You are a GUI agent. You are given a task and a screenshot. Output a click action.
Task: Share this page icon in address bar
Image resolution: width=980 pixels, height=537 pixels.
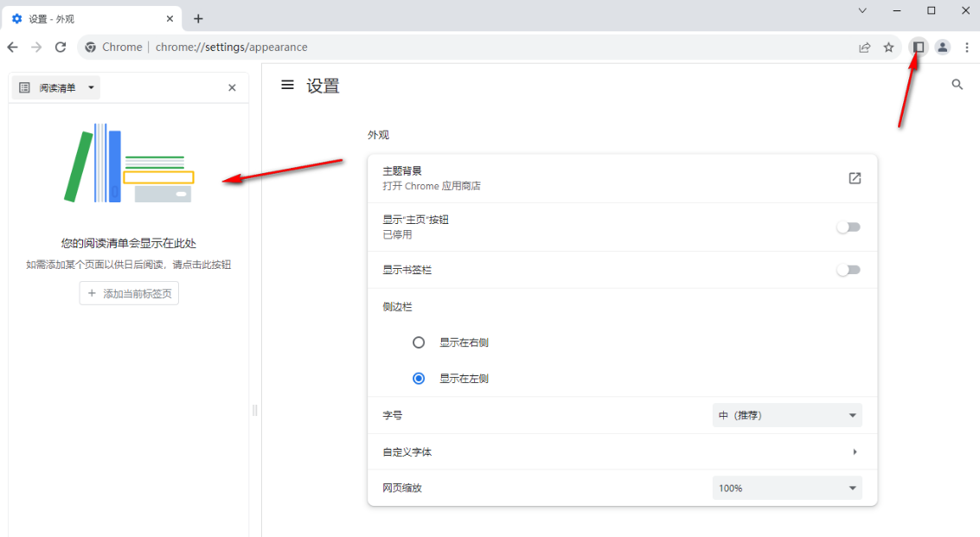tap(865, 47)
